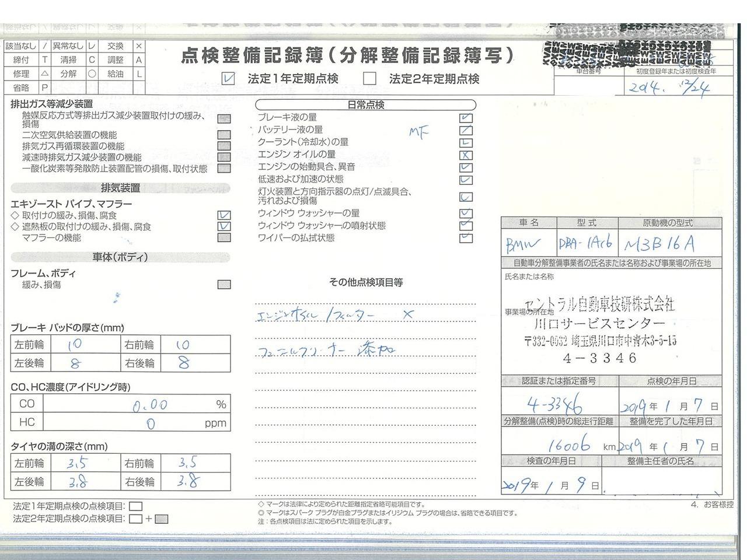Click the 車体(ボディ) section header
747x560 pixels.
coord(120,257)
